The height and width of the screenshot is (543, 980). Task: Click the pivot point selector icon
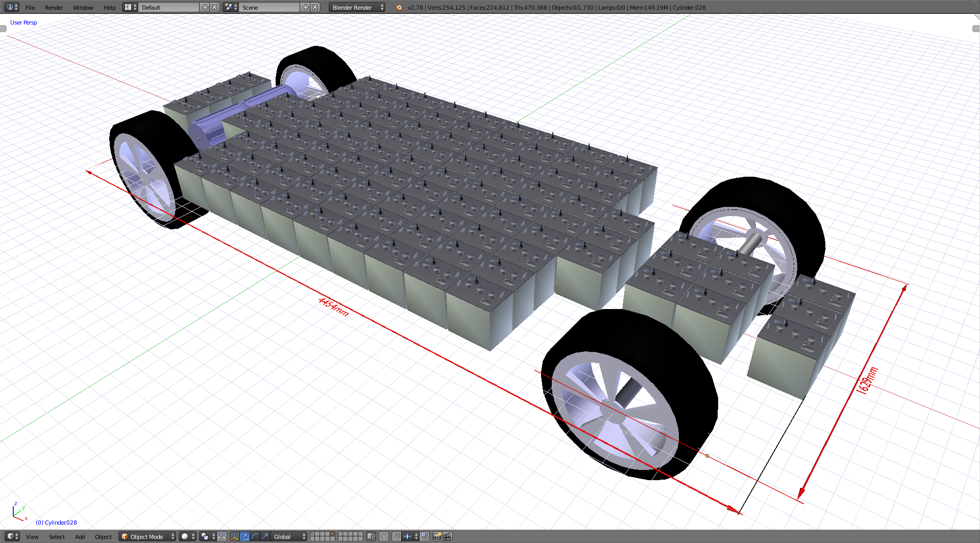click(x=205, y=537)
